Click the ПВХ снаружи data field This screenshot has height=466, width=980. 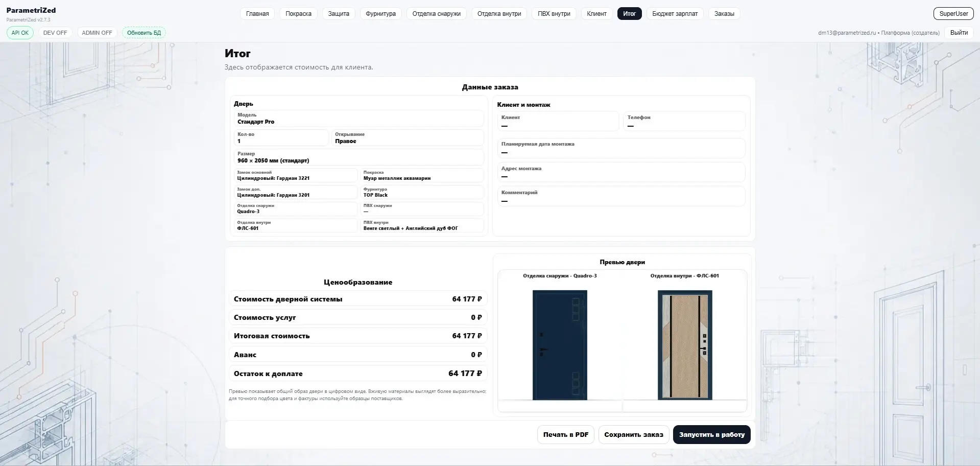[422, 209]
